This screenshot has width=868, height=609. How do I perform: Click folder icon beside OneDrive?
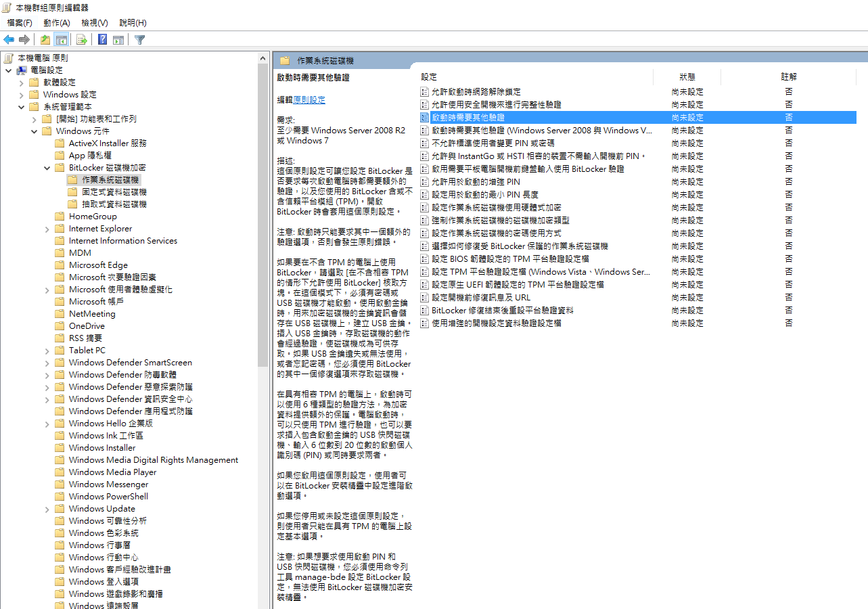pyautogui.click(x=60, y=326)
